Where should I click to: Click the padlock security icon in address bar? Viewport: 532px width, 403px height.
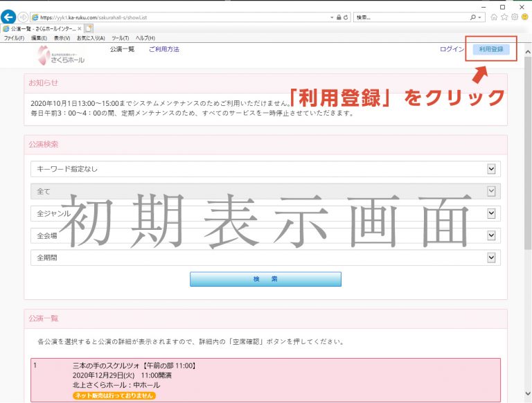tap(338, 17)
